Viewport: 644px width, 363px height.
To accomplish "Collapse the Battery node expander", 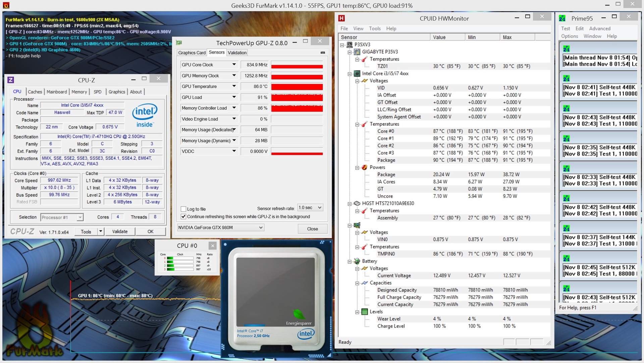I will pos(350,261).
